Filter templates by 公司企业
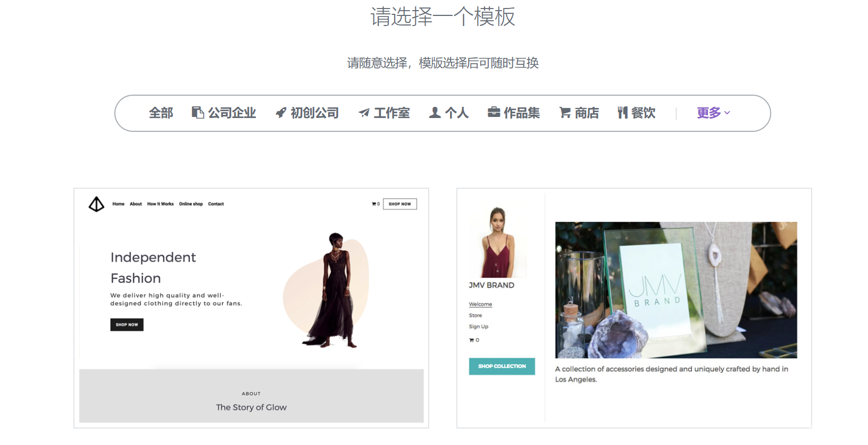Screen dimensions: 868x445 [224, 113]
